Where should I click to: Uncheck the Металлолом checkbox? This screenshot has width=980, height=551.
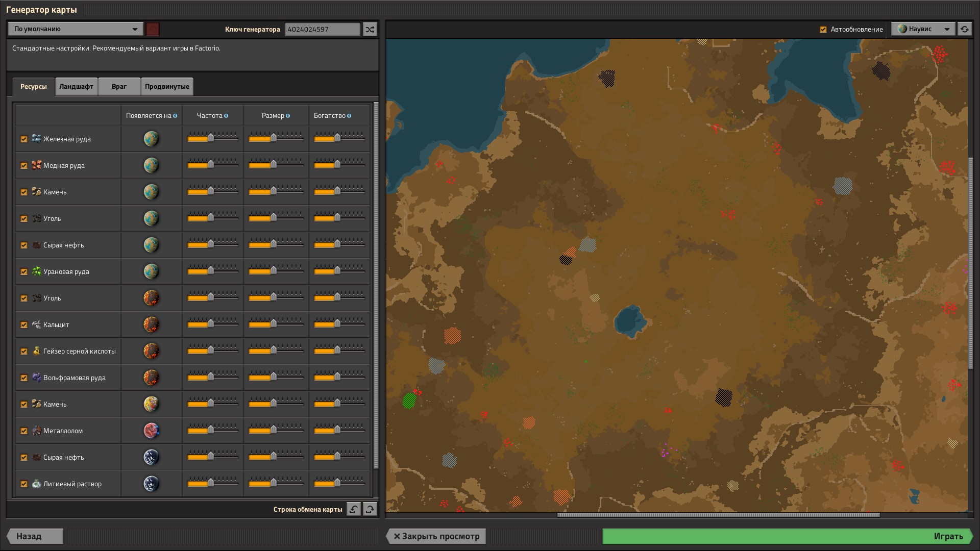[24, 431]
